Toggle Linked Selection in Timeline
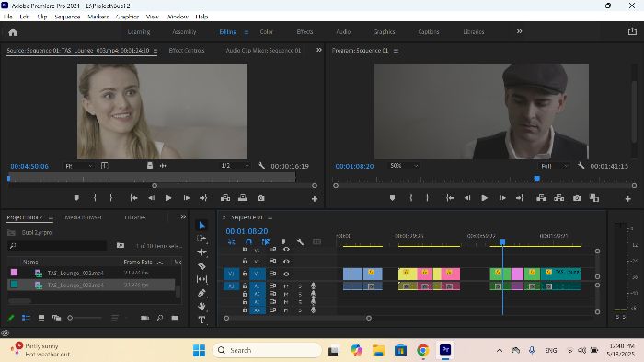This screenshot has width=644, height=362. coord(266,242)
